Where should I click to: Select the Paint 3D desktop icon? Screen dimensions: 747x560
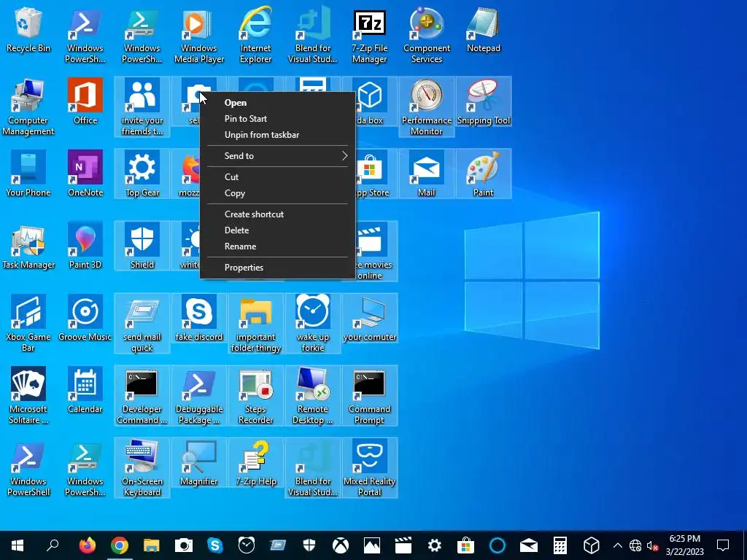[x=85, y=246]
